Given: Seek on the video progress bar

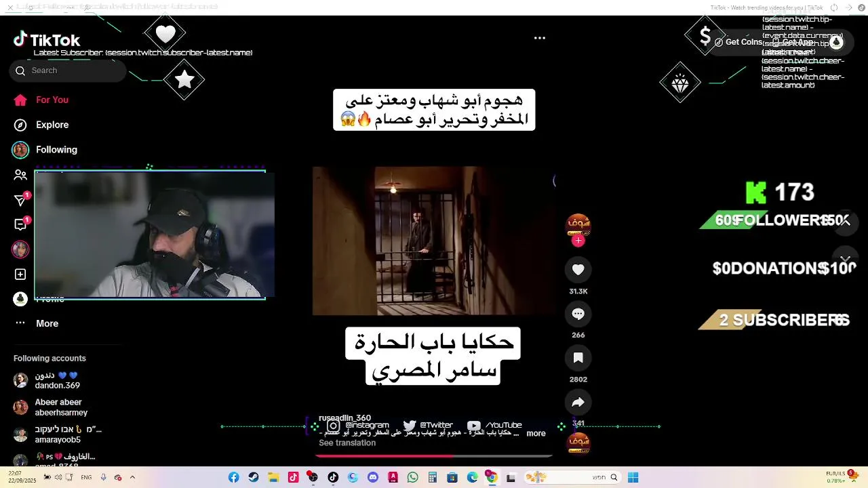Looking at the screenshot, I should pyautogui.click(x=434, y=456).
